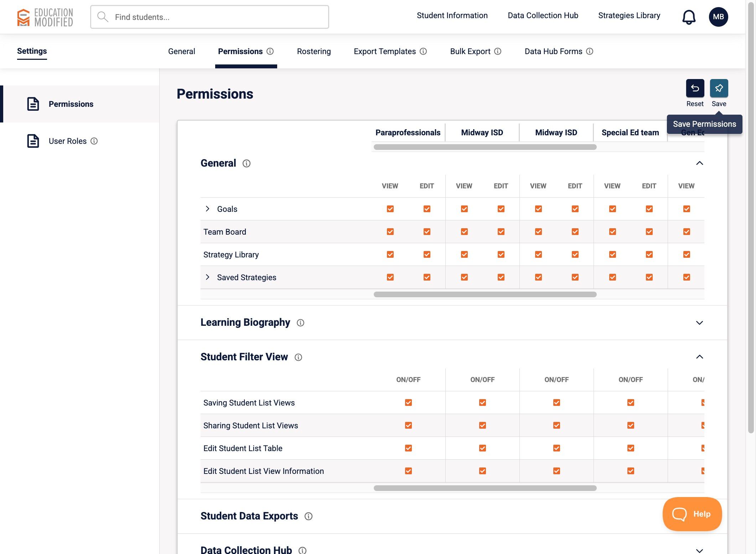The width and height of the screenshot is (756, 554).
Task: Open the MB user avatar menu
Action: (x=718, y=17)
